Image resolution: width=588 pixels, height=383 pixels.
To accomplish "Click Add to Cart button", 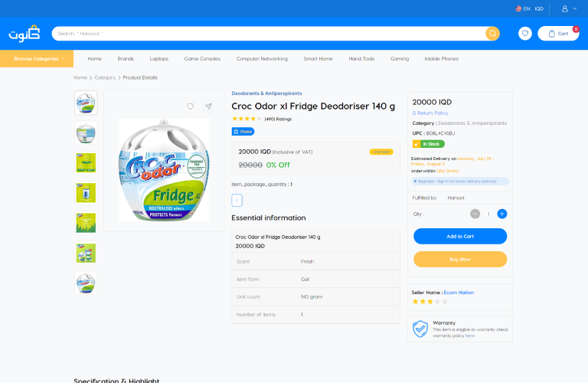I will pos(460,237).
